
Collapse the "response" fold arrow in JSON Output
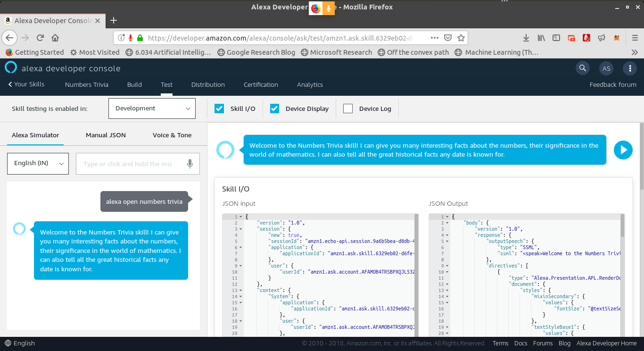coord(447,235)
